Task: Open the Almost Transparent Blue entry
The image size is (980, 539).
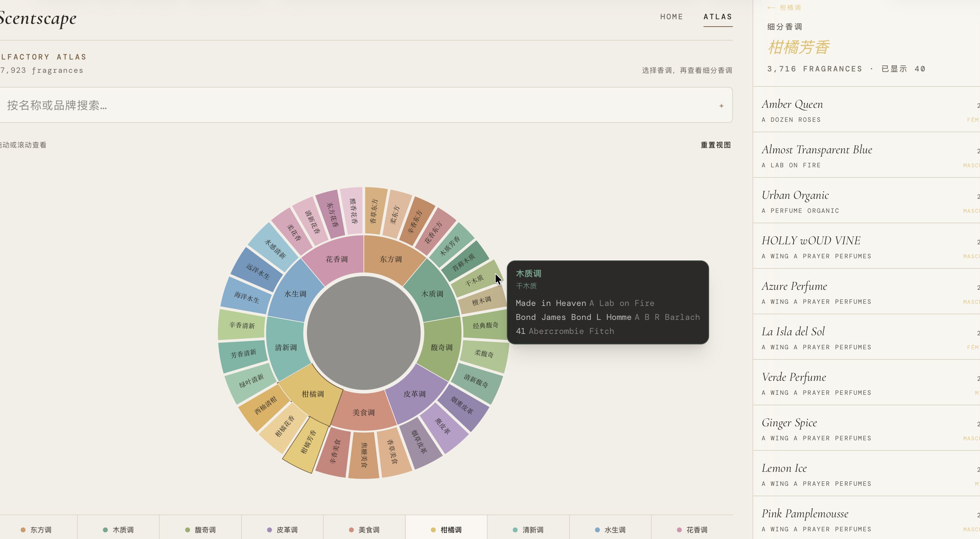Action: (866, 155)
